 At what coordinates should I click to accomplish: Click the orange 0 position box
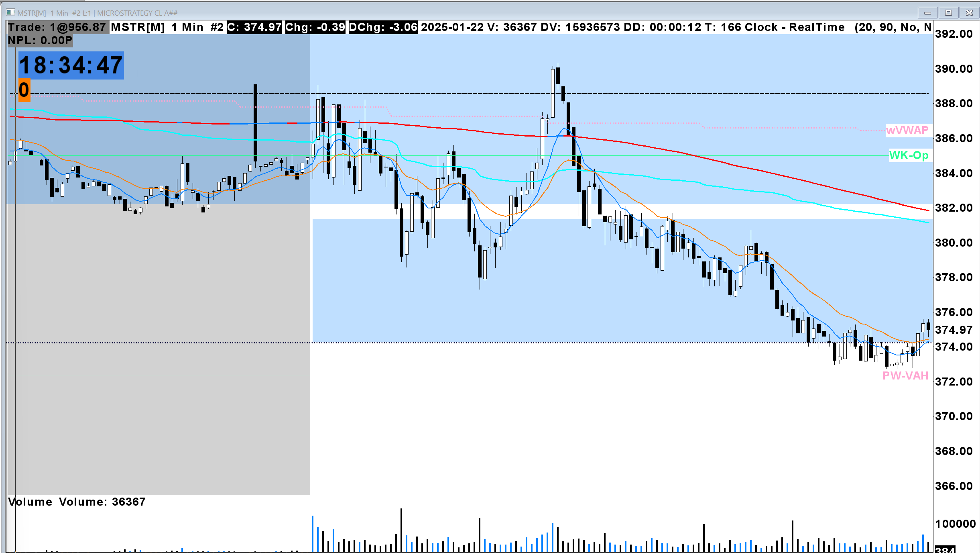click(x=24, y=90)
